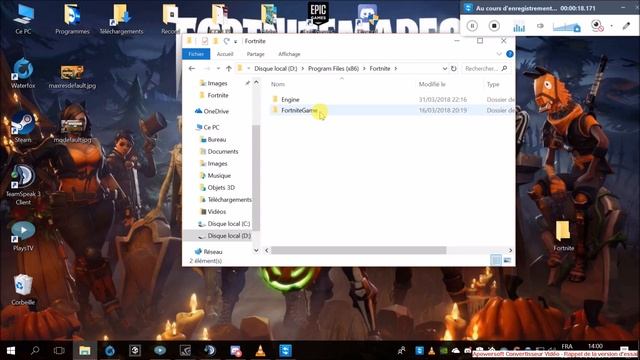
Task: Open File Explorer taskbar button
Action: pos(84,351)
